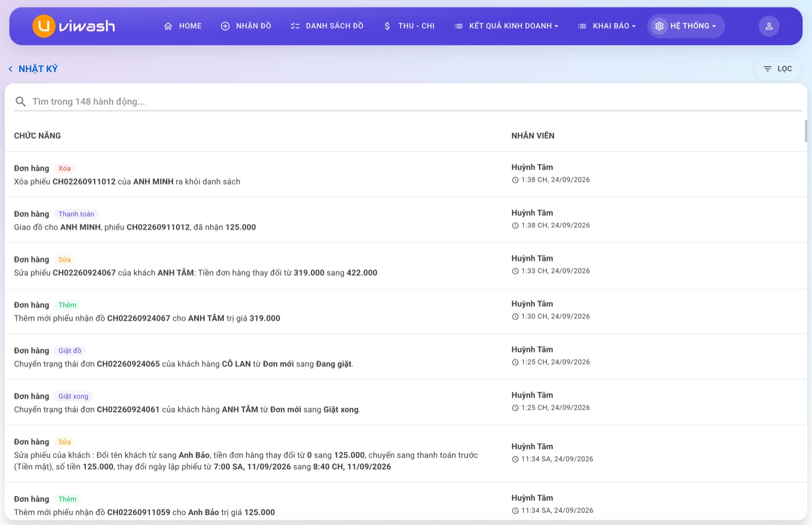This screenshot has height=525, width=812.
Task: Click the search magnifier icon
Action: [21, 102]
